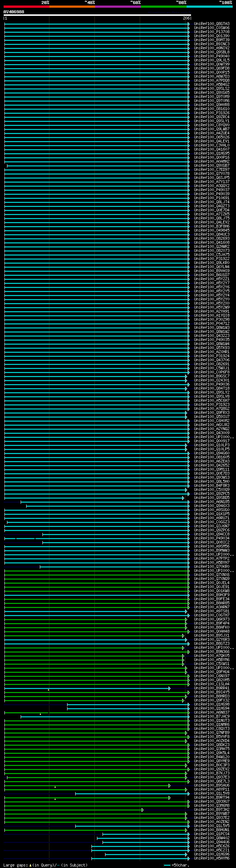
Task: Click the UniRef100_O65026 entry
Action: pos(212,137)
